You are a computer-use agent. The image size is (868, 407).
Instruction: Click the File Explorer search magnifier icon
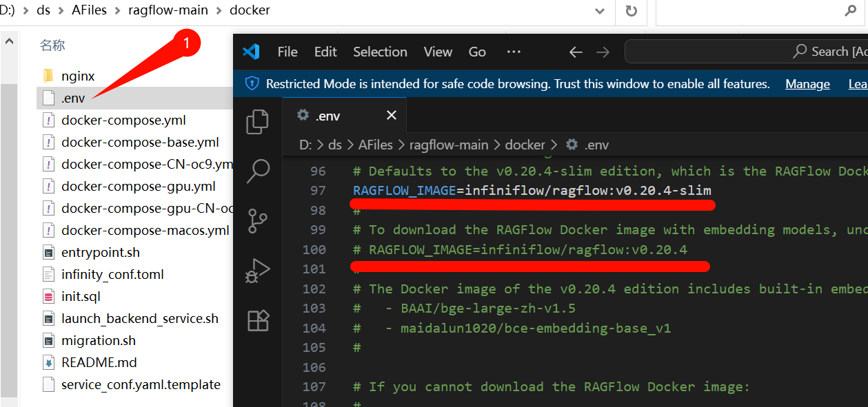(851, 10)
